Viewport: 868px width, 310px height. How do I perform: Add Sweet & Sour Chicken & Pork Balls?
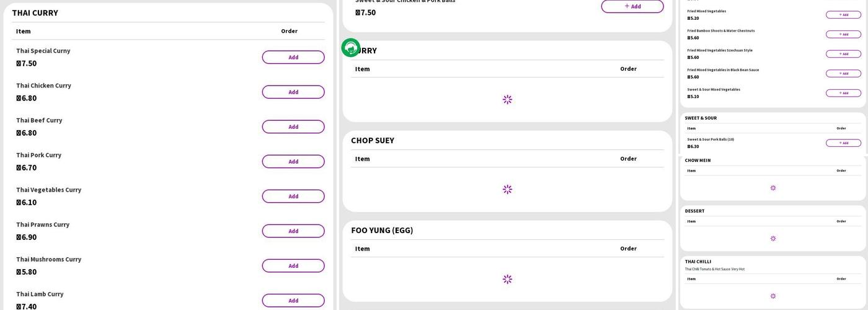632,6
